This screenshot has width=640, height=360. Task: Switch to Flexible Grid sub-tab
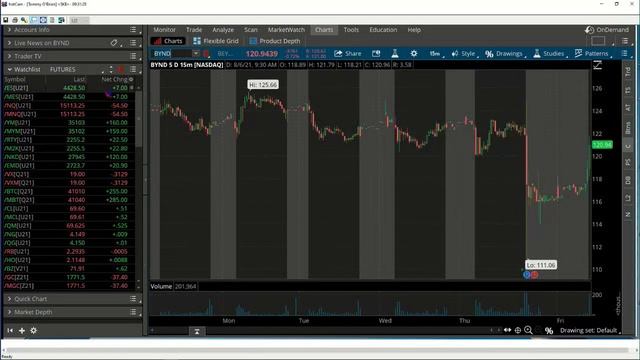pos(216,41)
